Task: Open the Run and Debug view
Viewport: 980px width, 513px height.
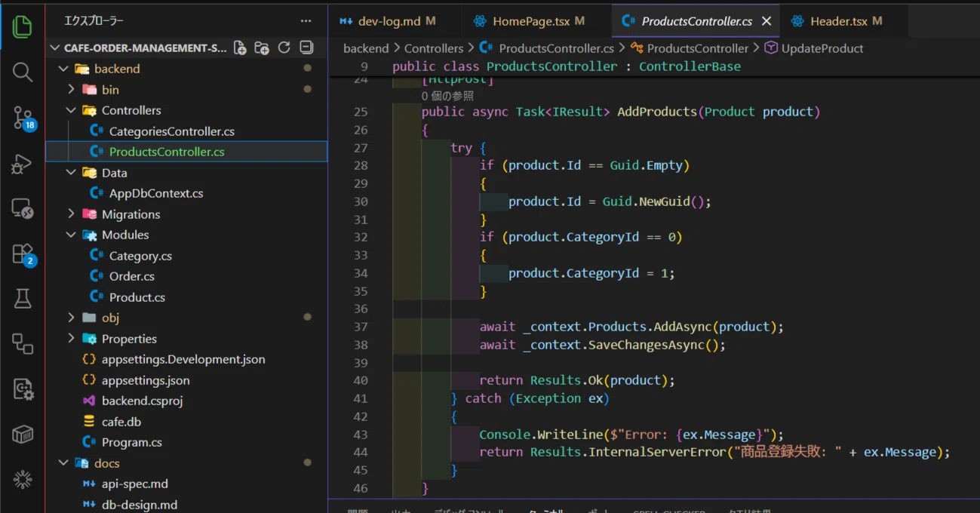Action: [23, 163]
